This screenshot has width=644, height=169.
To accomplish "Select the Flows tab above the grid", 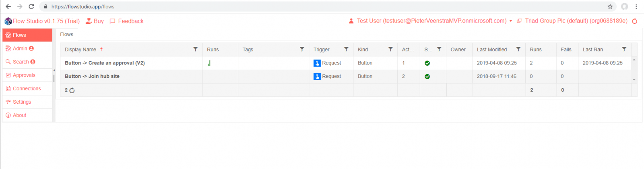I will tap(66, 34).
